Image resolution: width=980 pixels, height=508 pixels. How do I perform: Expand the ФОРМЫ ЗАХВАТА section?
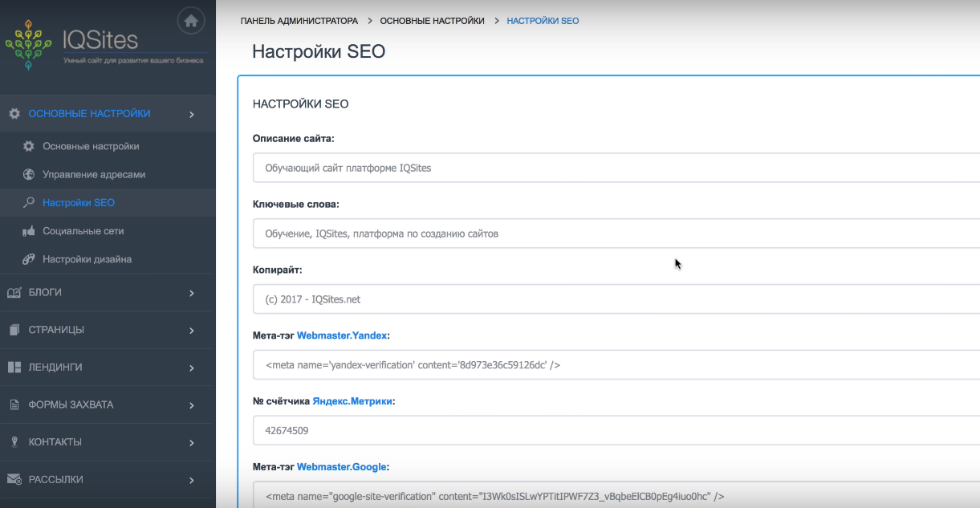point(192,404)
